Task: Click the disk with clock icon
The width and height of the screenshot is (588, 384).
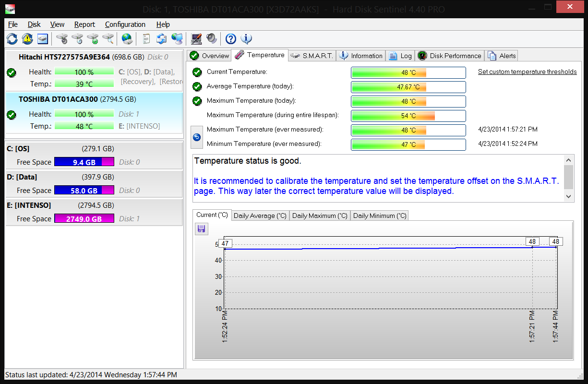Action: (77, 39)
